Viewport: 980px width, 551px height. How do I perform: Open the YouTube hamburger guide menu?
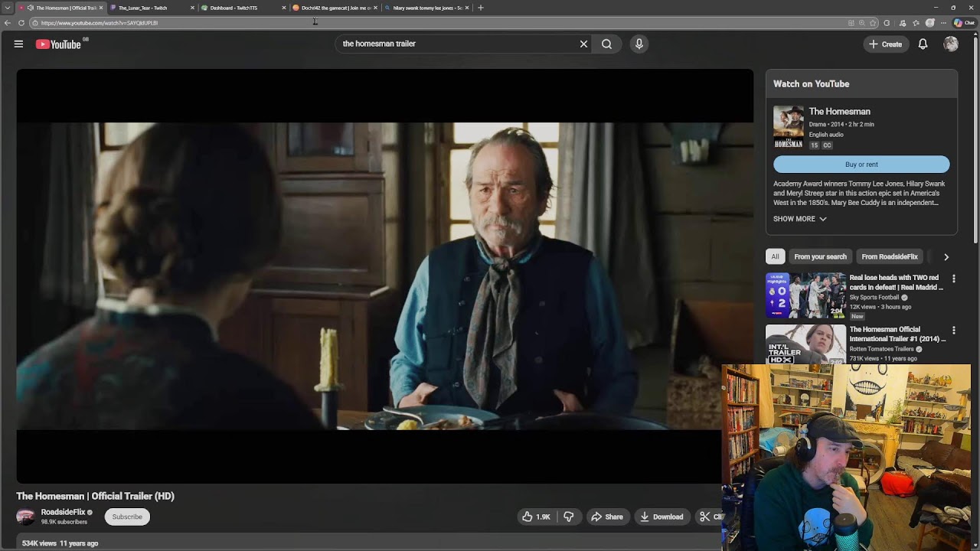[18, 44]
